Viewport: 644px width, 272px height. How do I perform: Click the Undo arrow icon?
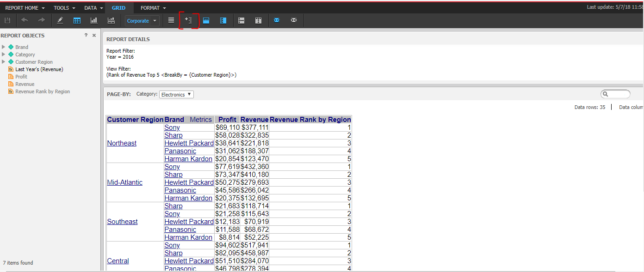click(24, 20)
